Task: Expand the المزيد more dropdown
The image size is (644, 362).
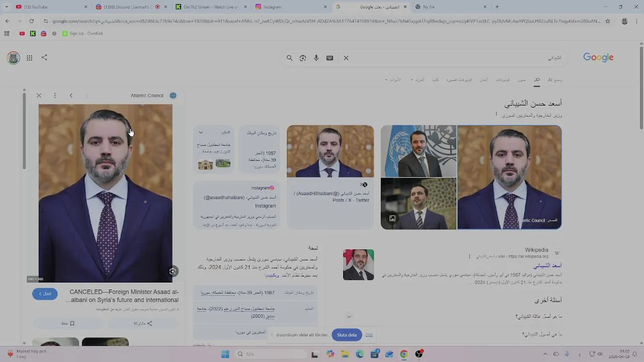Action: coord(418,80)
